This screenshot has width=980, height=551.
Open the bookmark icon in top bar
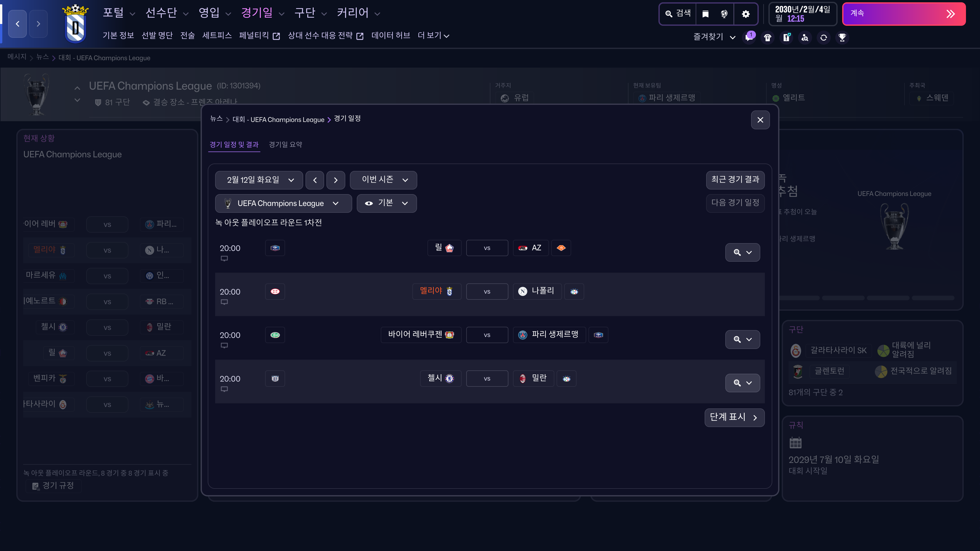(705, 14)
